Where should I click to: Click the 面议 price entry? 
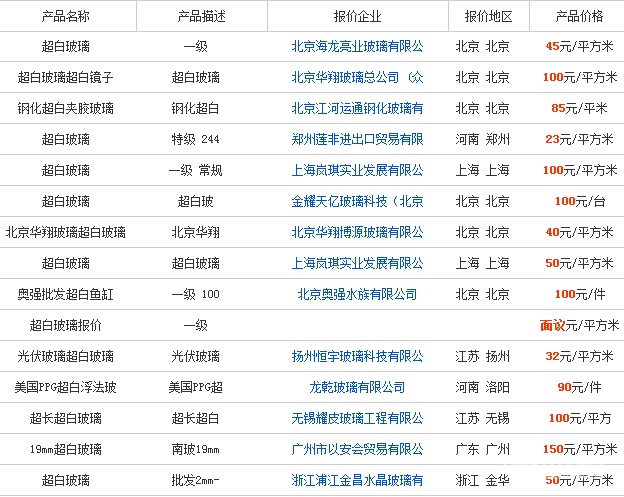point(553,325)
